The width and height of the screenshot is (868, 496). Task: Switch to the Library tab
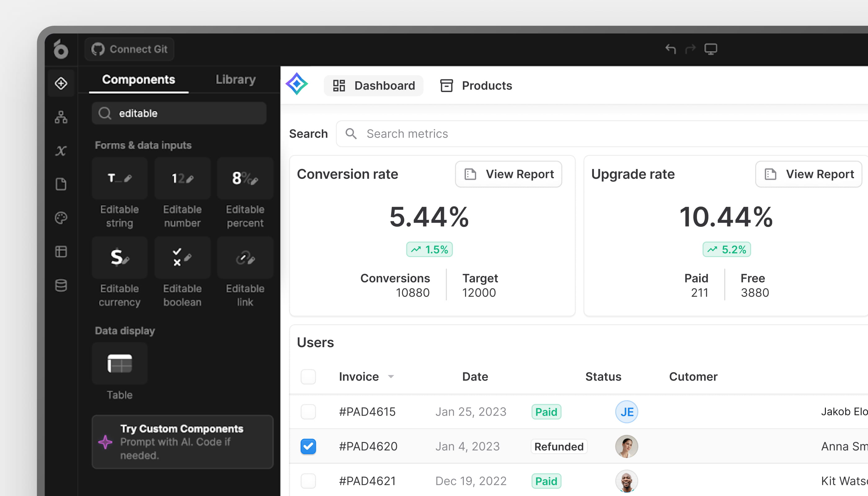235,79
